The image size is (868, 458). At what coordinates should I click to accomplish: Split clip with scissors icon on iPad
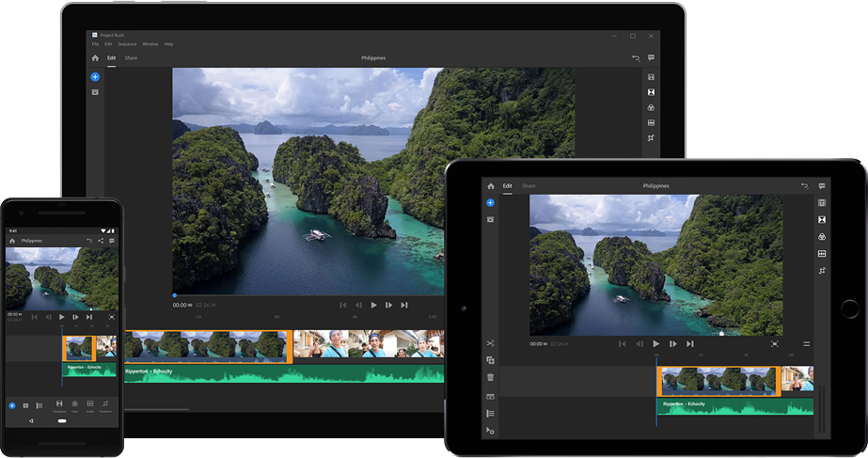[490, 343]
